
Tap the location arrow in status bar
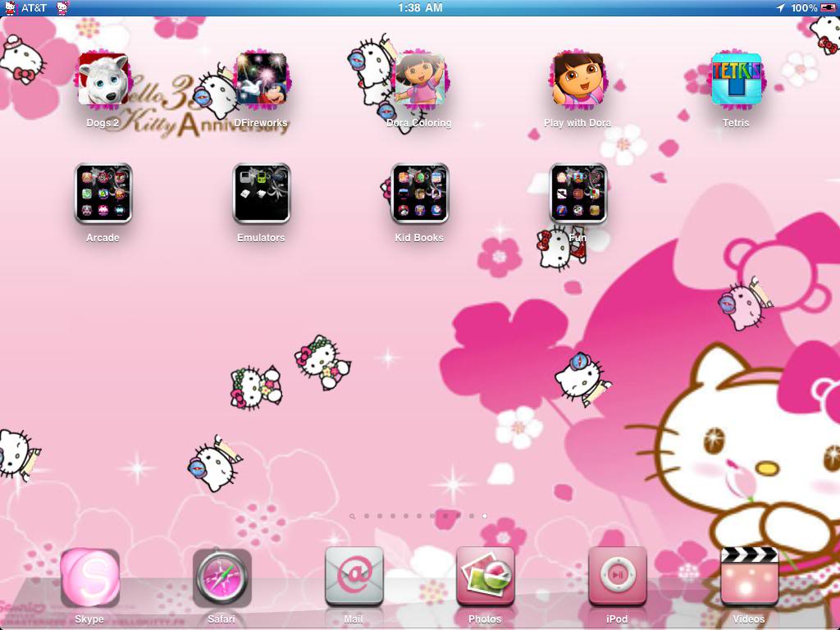781,8
